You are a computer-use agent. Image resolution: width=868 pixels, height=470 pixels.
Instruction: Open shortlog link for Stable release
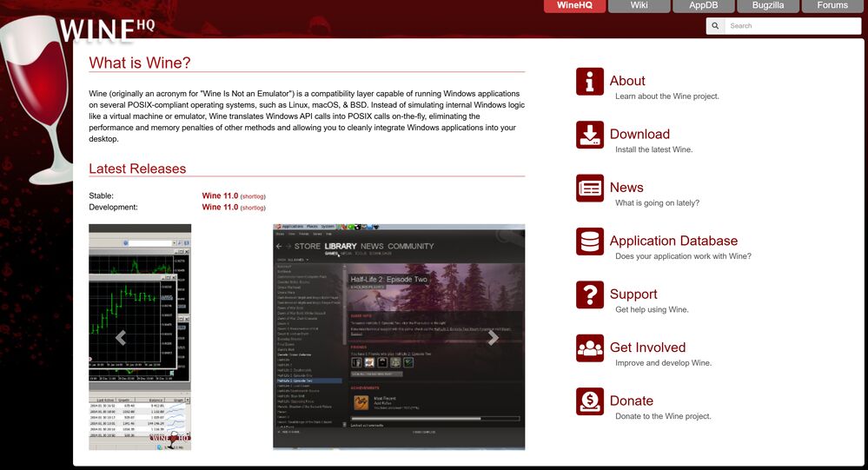253,196
